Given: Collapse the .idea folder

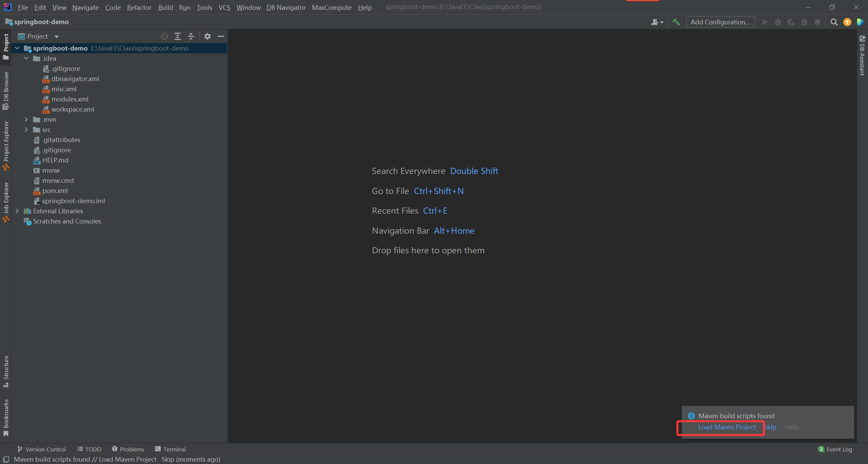Looking at the screenshot, I should coord(26,58).
